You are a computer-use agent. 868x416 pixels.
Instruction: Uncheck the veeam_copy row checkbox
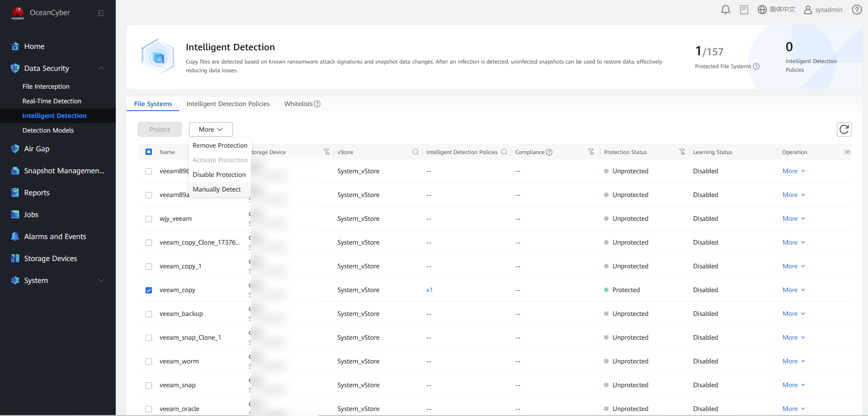tap(149, 290)
